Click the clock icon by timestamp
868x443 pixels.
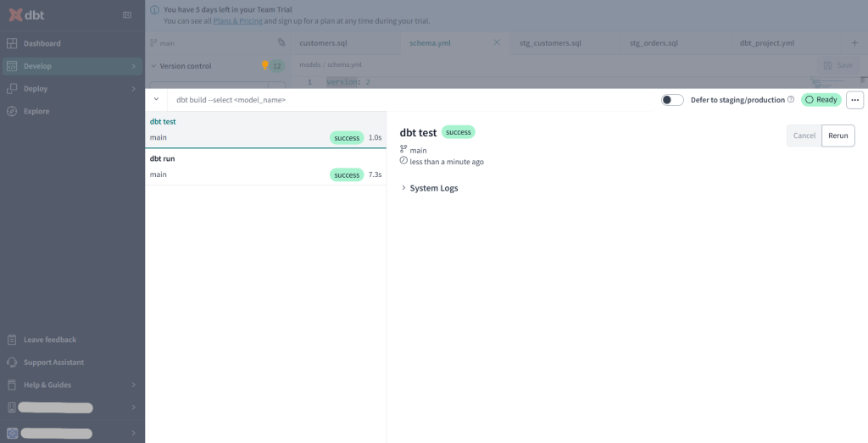[403, 161]
